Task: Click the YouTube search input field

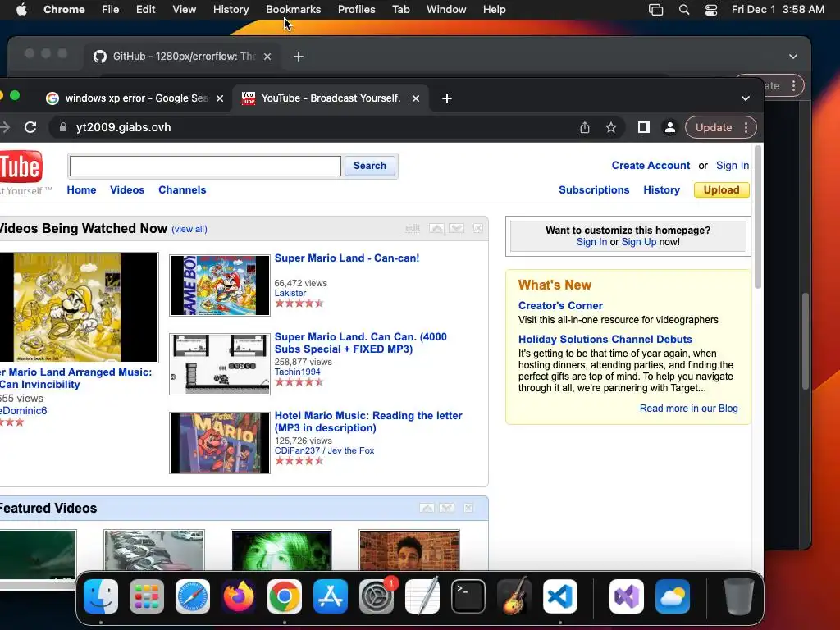Action: 205,166
